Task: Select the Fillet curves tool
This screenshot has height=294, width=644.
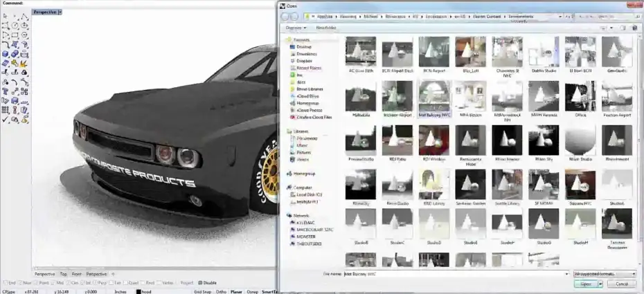Action: coord(6,45)
